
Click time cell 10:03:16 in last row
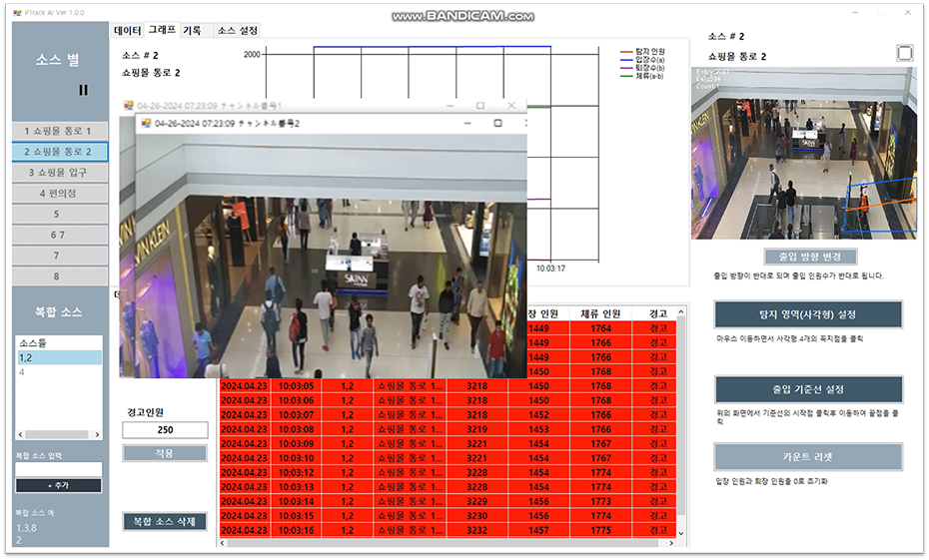[297, 530]
